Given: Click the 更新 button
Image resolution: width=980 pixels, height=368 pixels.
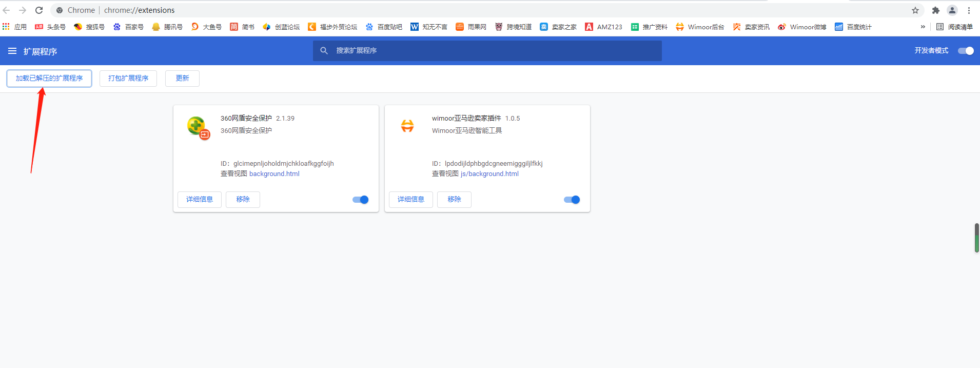Looking at the screenshot, I should click(182, 79).
